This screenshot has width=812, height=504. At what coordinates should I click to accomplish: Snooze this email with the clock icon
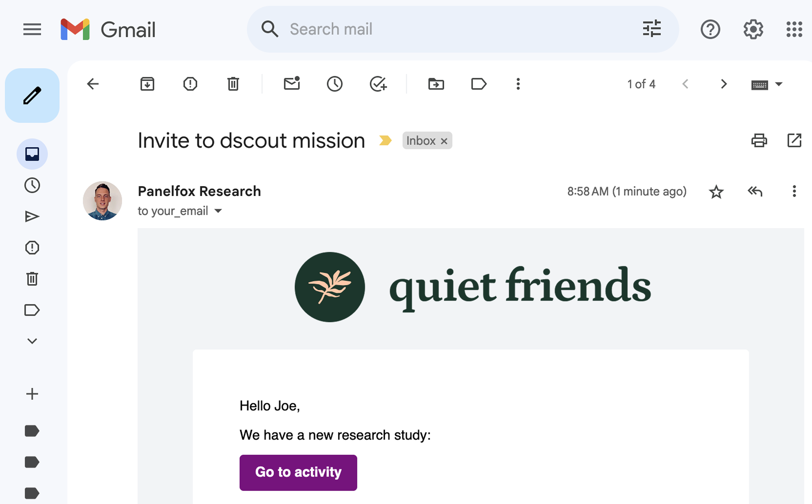tap(335, 84)
